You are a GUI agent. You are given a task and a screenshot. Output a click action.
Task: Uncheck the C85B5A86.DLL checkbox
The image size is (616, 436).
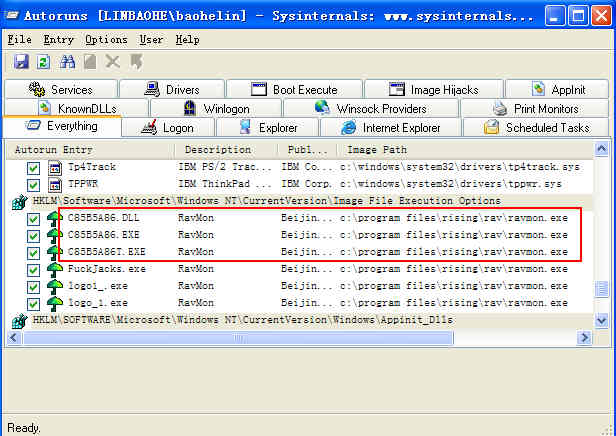[33, 219]
